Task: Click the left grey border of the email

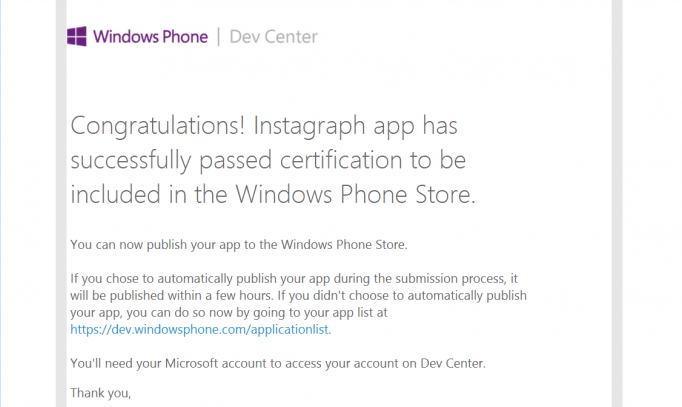Action: pyautogui.click(x=61, y=204)
